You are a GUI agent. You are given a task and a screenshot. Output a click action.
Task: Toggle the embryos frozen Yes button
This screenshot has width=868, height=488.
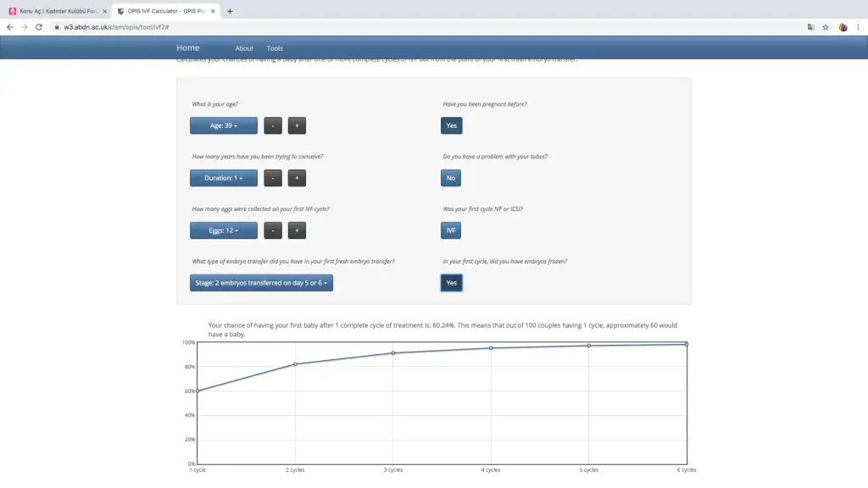tap(451, 283)
